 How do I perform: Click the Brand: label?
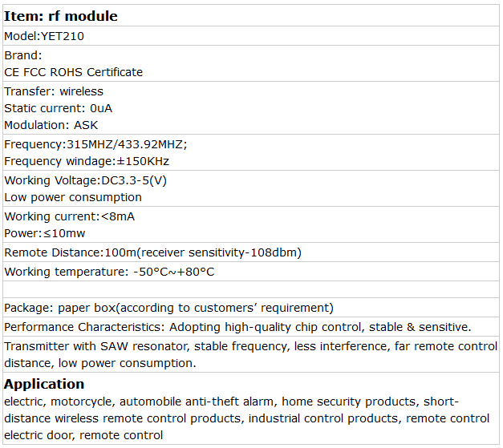(23, 55)
